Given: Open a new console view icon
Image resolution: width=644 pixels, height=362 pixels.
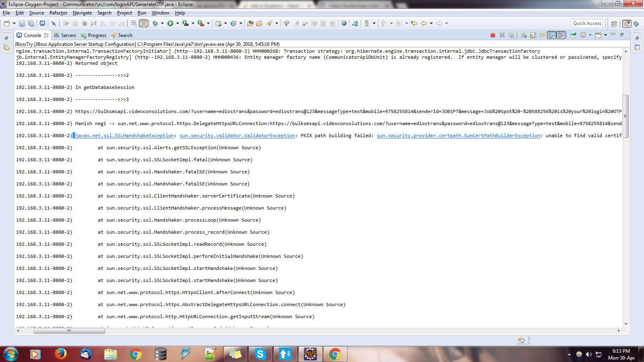Looking at the screenshot, I should [x=599, y=35].
